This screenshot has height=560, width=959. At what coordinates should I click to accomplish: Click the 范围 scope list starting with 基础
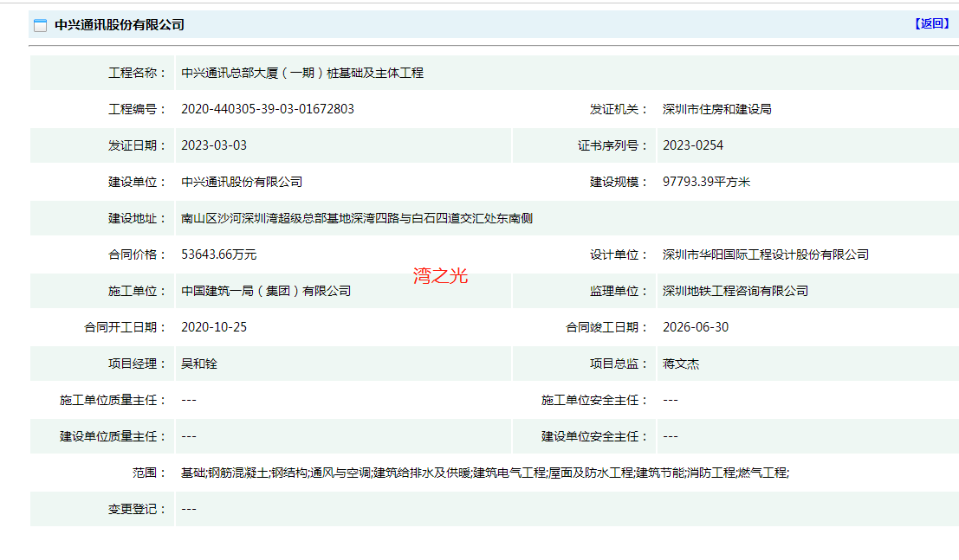click(484, 473)
